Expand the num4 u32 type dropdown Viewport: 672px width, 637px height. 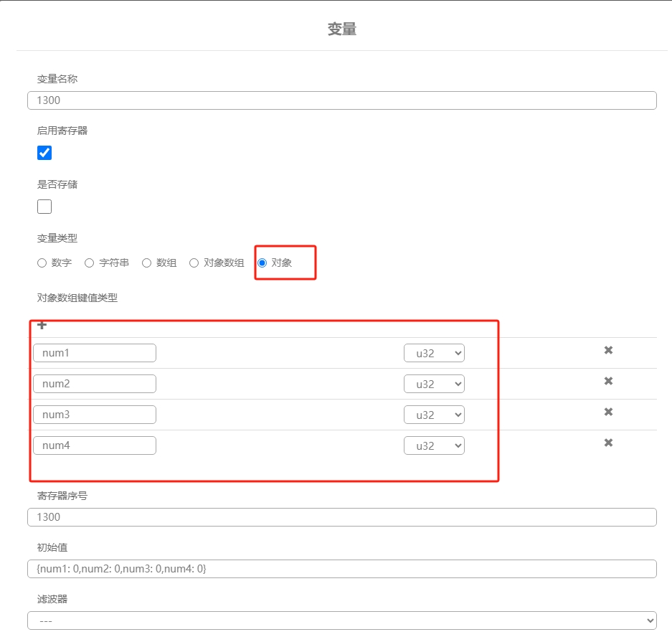click(x=434, y=445)
